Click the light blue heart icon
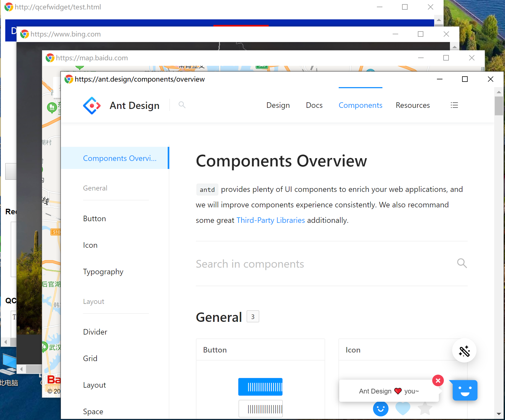The height and width of the screenshot is (420, 505). [x=403, y=408]
